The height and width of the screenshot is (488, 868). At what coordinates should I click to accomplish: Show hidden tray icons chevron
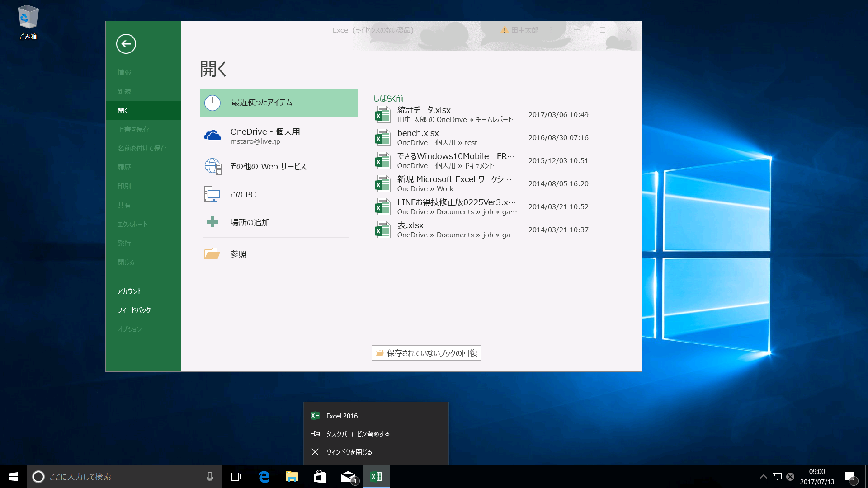click(764, 477)
